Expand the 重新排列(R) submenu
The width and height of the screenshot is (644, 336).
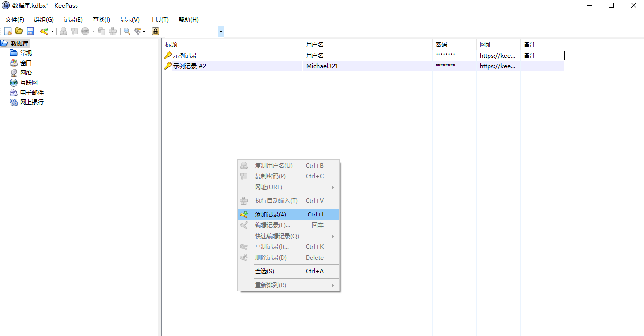pyautogui.click(x=289, y=285)
